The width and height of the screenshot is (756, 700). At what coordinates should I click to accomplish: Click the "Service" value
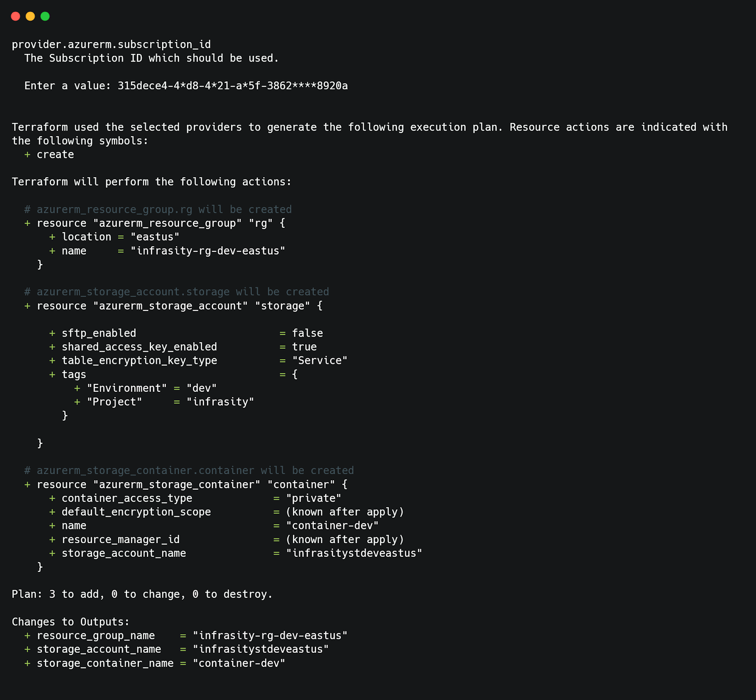pyautogui.click(x=320, y=361)
